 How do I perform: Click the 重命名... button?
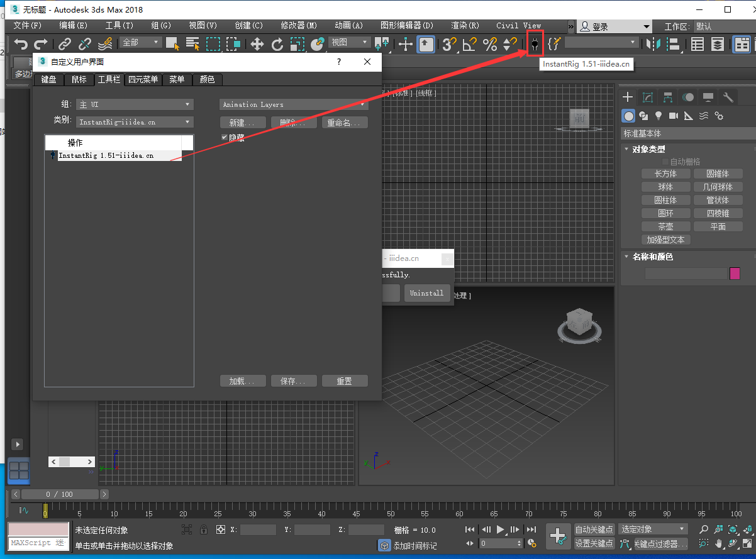click(x=345, y=123)
